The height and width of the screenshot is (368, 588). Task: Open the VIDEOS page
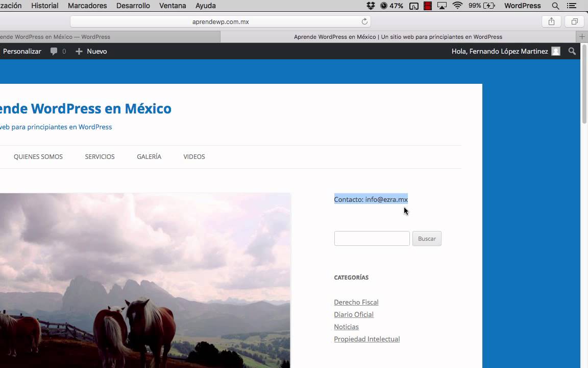click(194, 156)
